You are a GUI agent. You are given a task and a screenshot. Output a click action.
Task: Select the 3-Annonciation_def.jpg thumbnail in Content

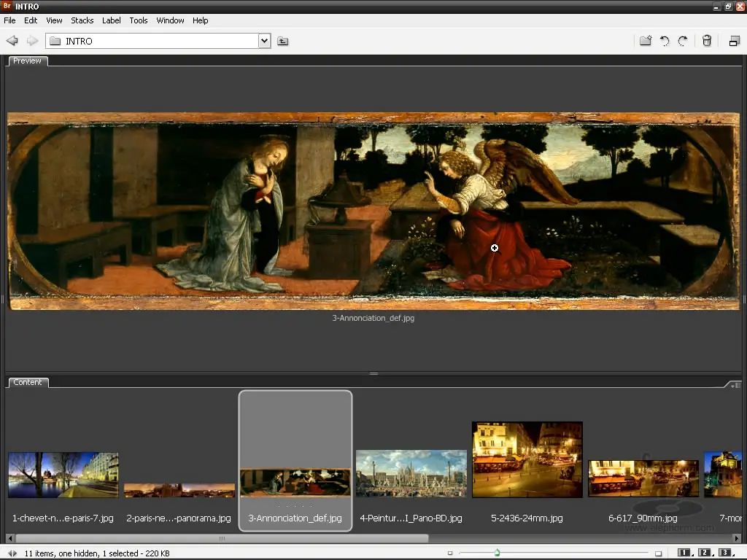pyautogui.click(x=295, y=483)
